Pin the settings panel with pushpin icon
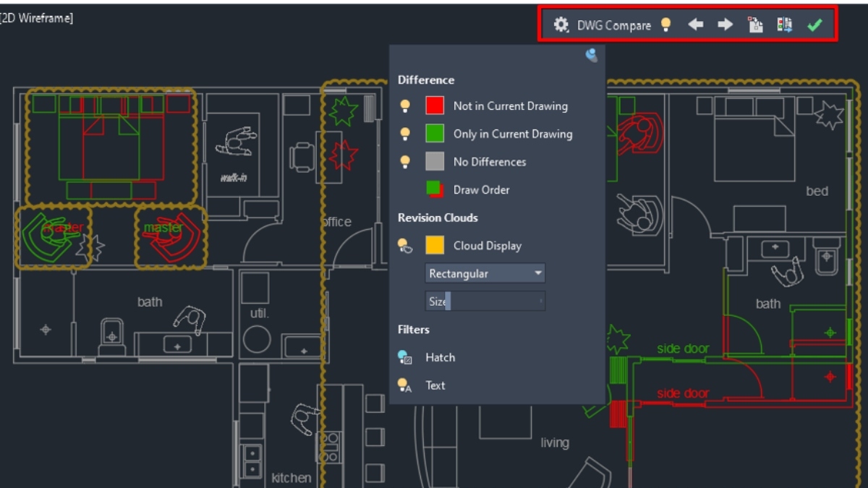The width and height of the screenshot is (868, 488). coord(592,55)
